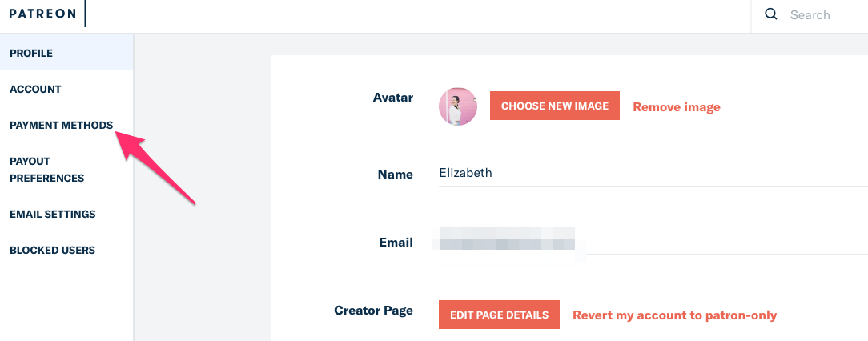The height and width of the screenshot is (341, 868).
Task: Focus the Search input field
Action: (821, 14)
